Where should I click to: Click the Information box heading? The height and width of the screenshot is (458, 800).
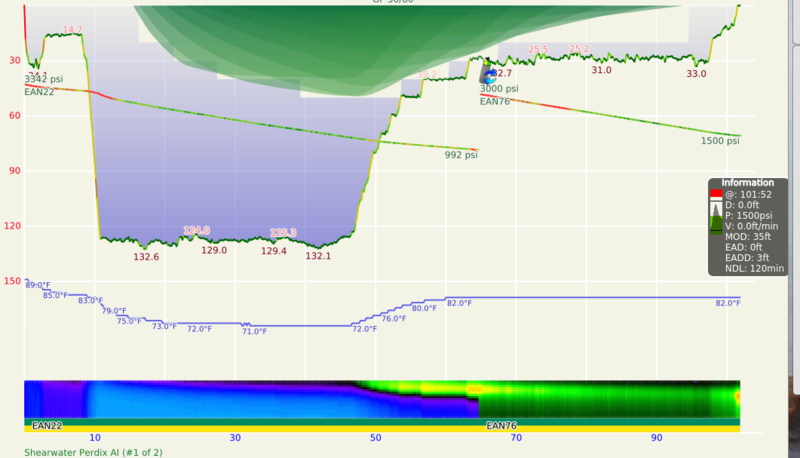747,183
